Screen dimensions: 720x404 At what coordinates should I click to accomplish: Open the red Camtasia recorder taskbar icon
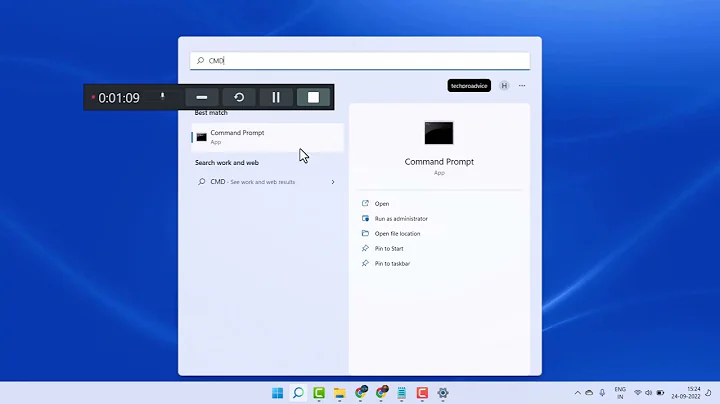(x=422, y=393)
